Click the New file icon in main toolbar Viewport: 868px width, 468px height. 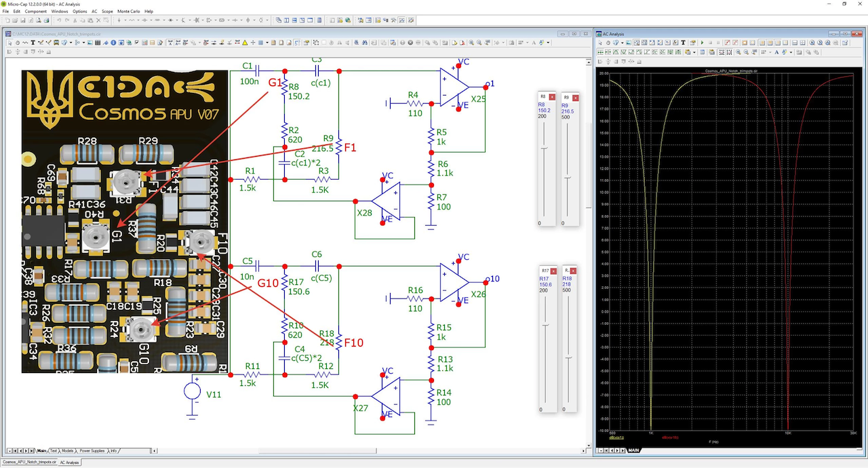[7, 20]
